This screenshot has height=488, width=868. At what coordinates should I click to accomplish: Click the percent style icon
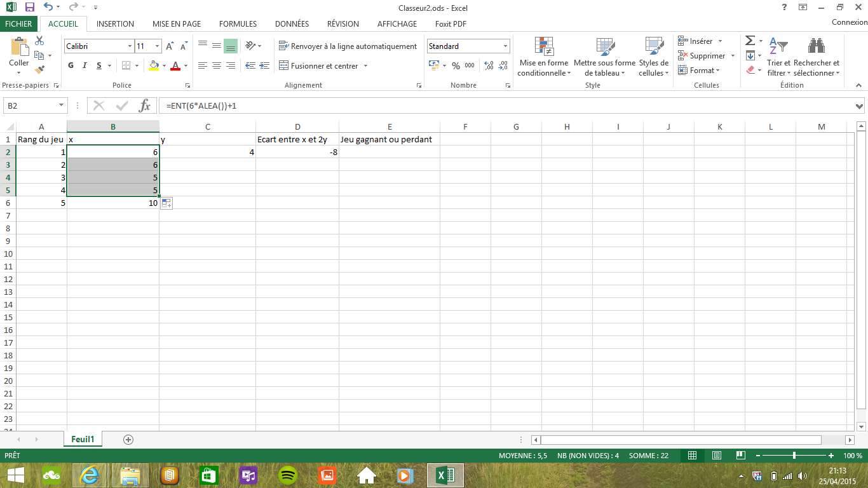[x=456, y=65]
